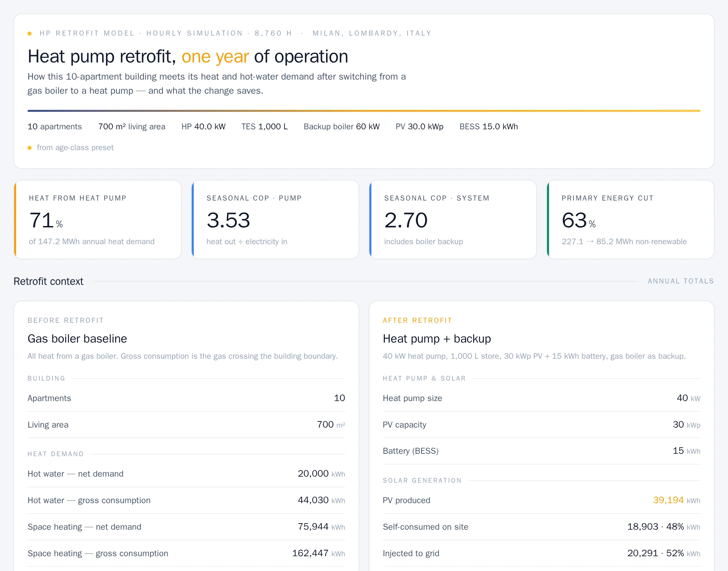This screenshot has height=571, width=728.
Task: Click the 'HEAT DEMAND' subsection label
Action: (56, 454)
